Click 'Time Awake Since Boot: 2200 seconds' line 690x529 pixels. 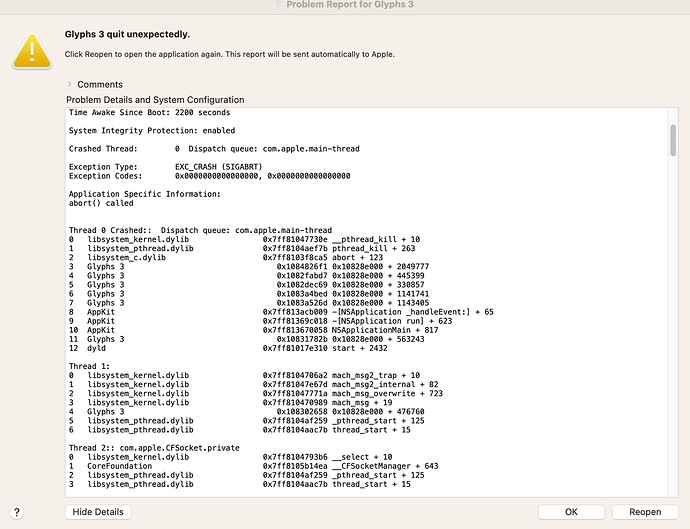pos(150,112)
